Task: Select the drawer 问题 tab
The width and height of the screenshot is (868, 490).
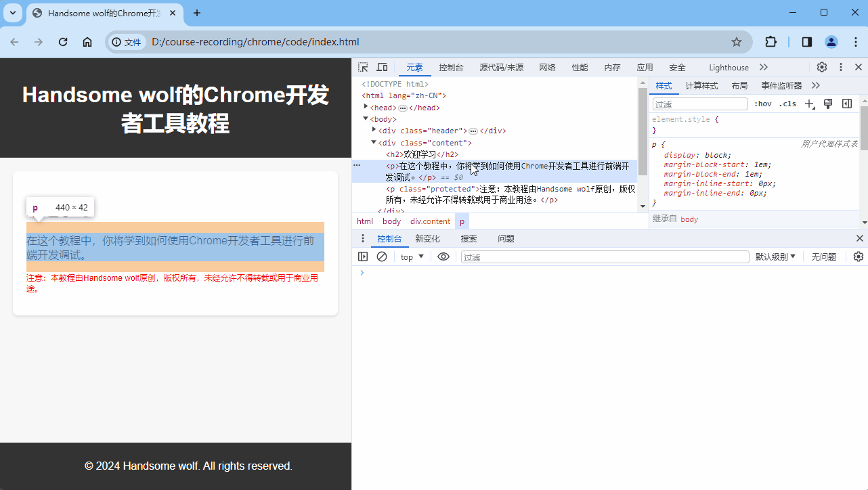Action: [506, 238]
